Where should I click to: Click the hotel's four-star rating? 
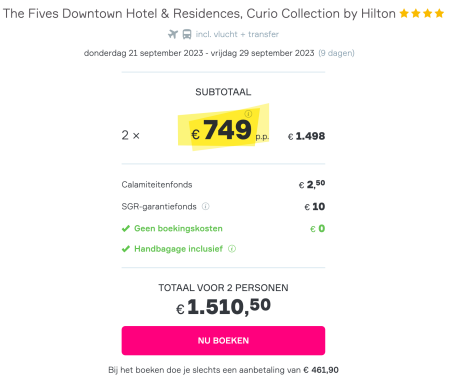coord(422,13)
